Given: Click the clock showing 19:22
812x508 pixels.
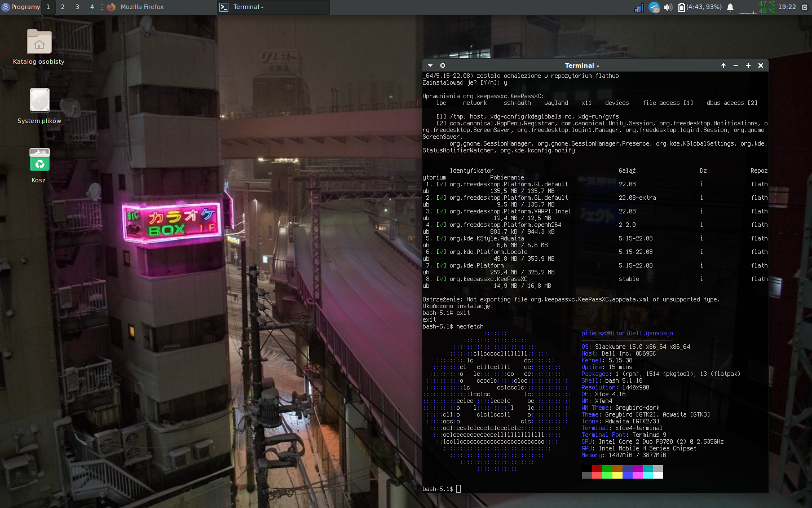Looking at the screenshot, I should point(787,7).
